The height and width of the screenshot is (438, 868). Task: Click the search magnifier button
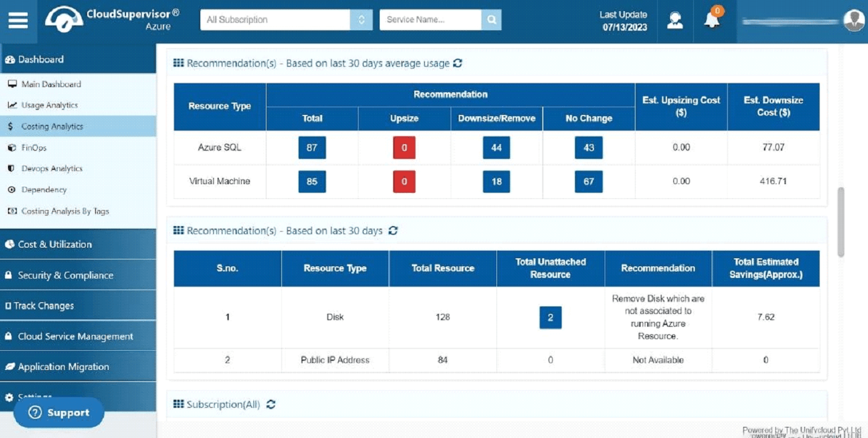coord(491,20)
